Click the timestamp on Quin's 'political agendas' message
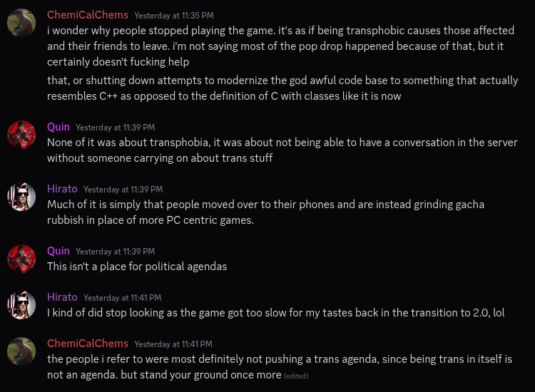The width and height of the screenshot is (535, 392). [115, 251]
